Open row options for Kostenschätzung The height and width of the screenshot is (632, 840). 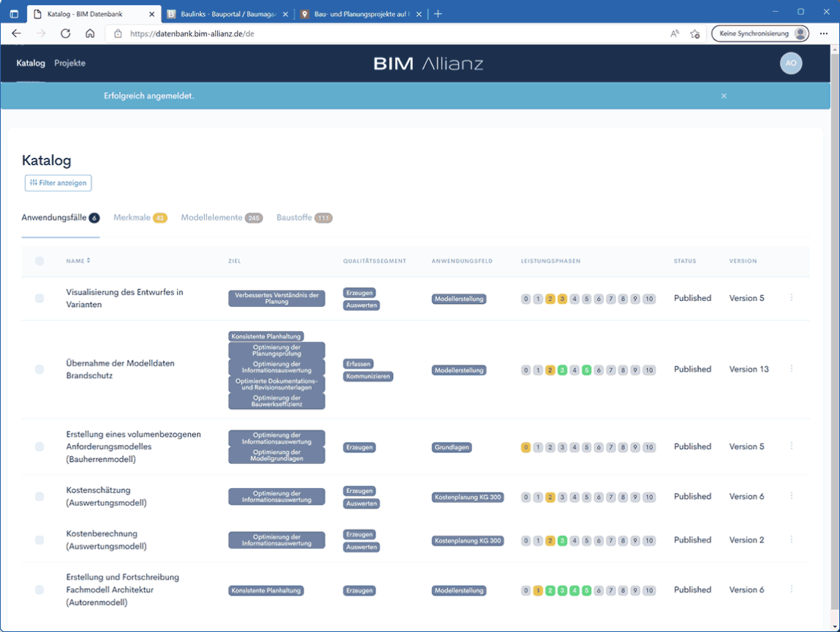click(792, 496)
